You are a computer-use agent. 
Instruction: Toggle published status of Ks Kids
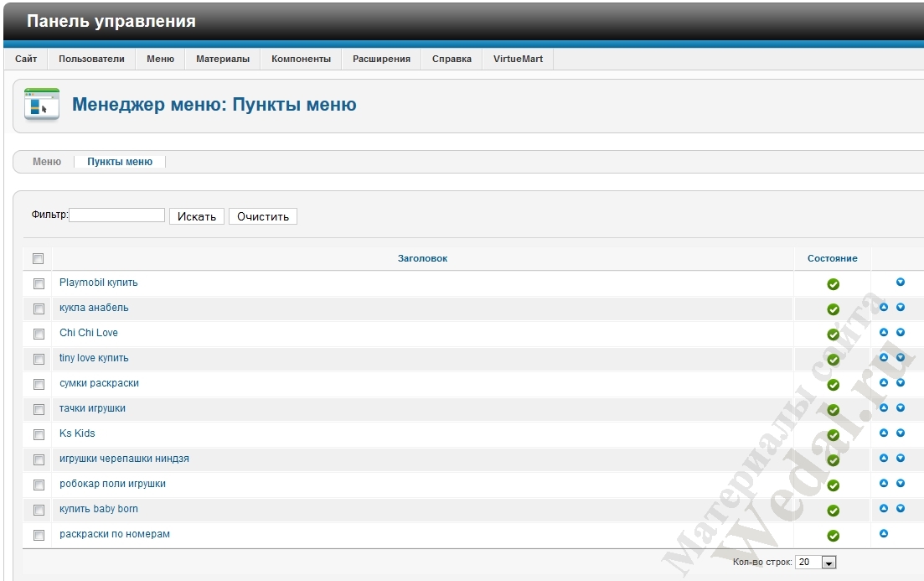833,435
